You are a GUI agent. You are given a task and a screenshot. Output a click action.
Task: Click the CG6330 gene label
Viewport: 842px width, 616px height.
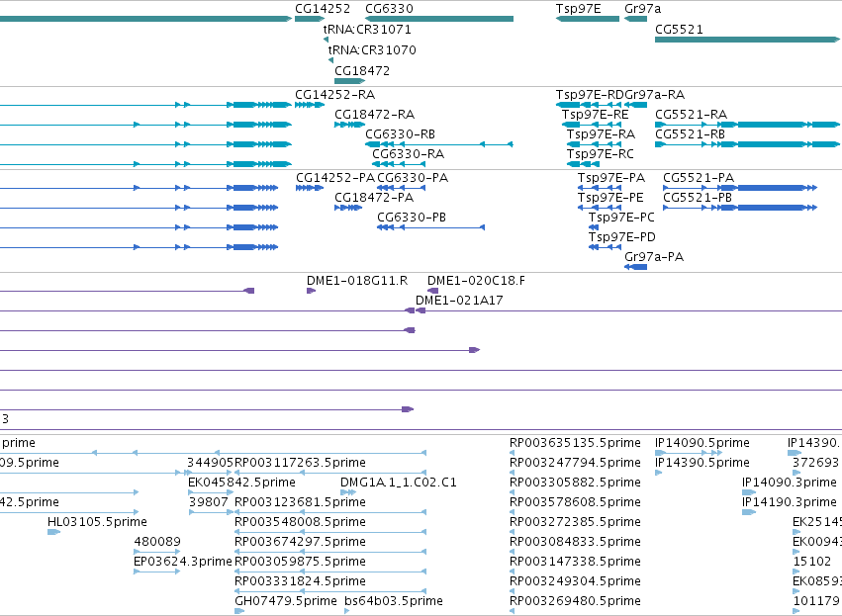point(389,9)
